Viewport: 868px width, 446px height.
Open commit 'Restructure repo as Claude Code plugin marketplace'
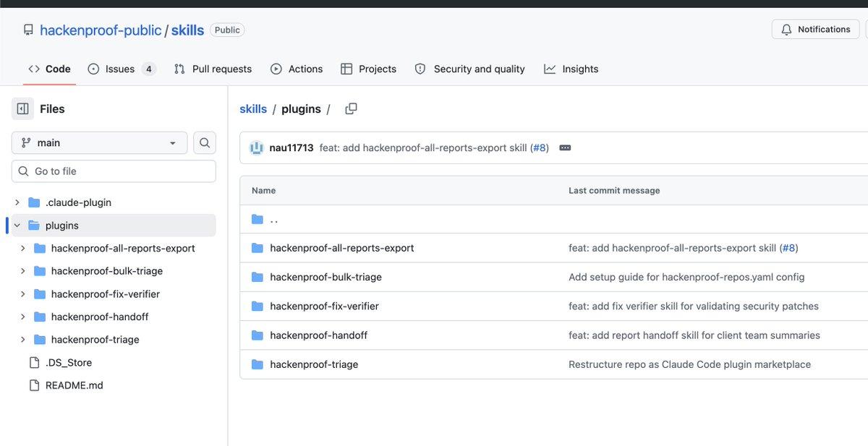pos(689,364)
